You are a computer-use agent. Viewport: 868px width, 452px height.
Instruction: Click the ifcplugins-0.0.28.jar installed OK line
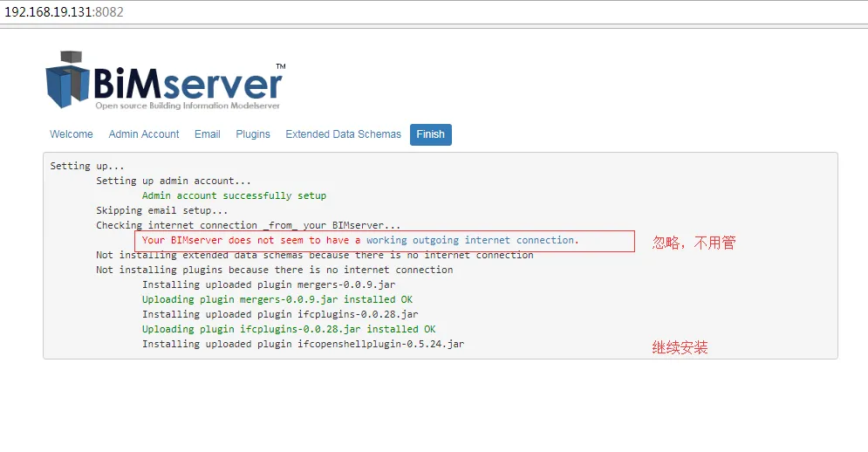coord(289,329)
